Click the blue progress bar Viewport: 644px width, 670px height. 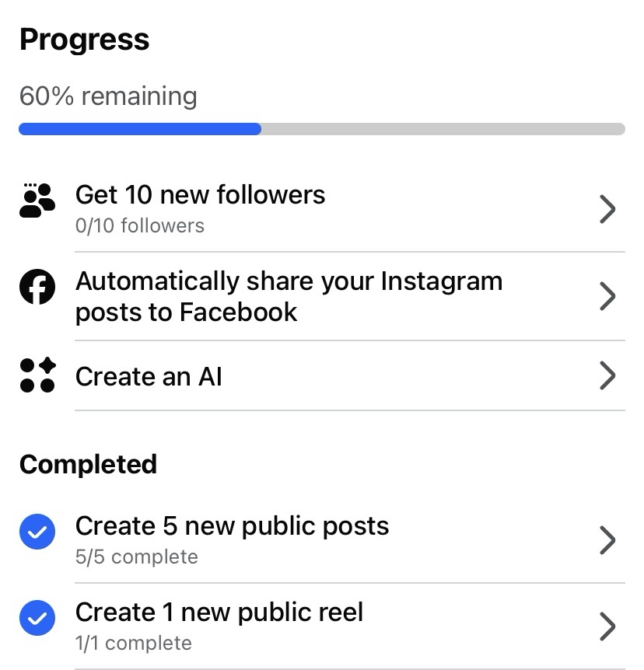point(140,129)
